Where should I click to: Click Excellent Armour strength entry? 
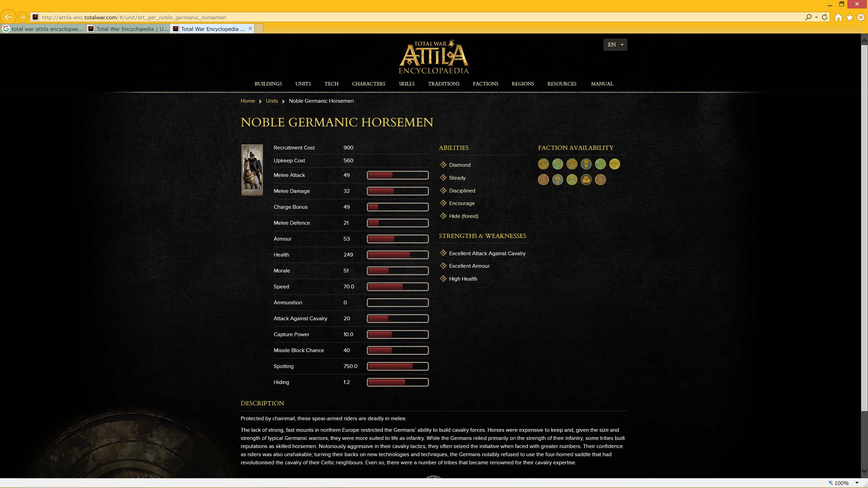click(469, 266)
